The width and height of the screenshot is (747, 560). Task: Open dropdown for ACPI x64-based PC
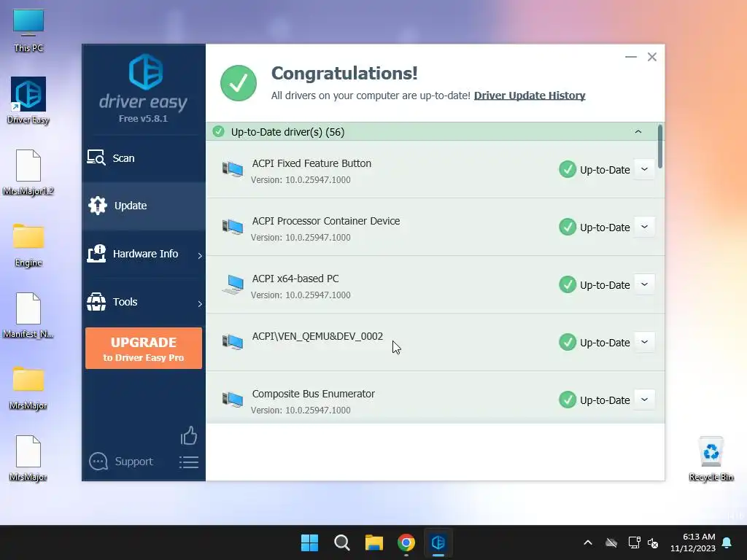pyautogui.click(x=644, y=285)
